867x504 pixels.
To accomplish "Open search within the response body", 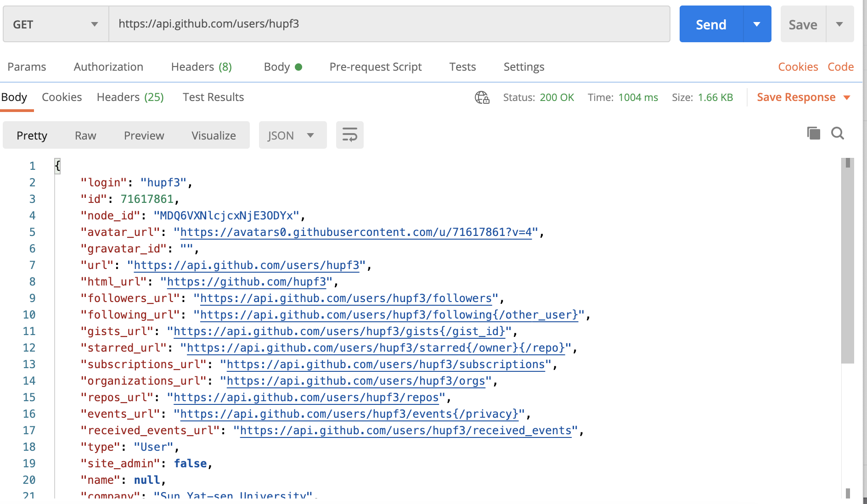I will click(838, 133).
